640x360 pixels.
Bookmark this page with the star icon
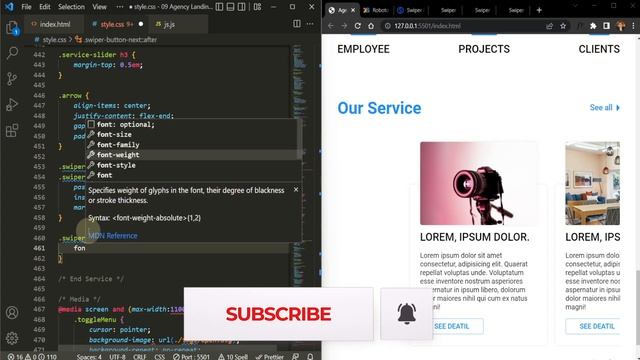tap(563, 26)
